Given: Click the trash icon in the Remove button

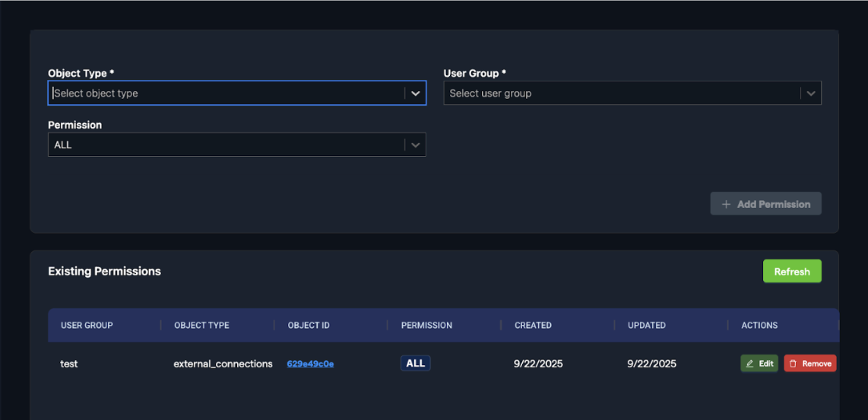Looking at the screenshot, I should tap(793, 364).
